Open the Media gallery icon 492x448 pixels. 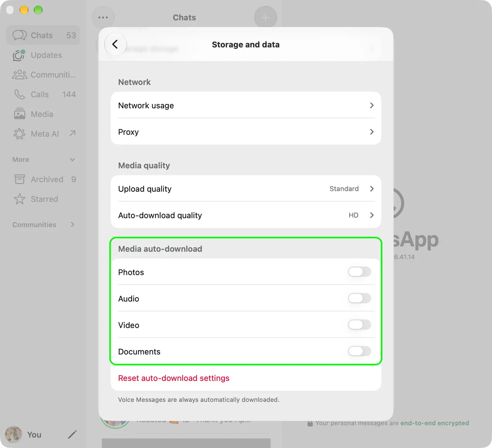point(20,114)
